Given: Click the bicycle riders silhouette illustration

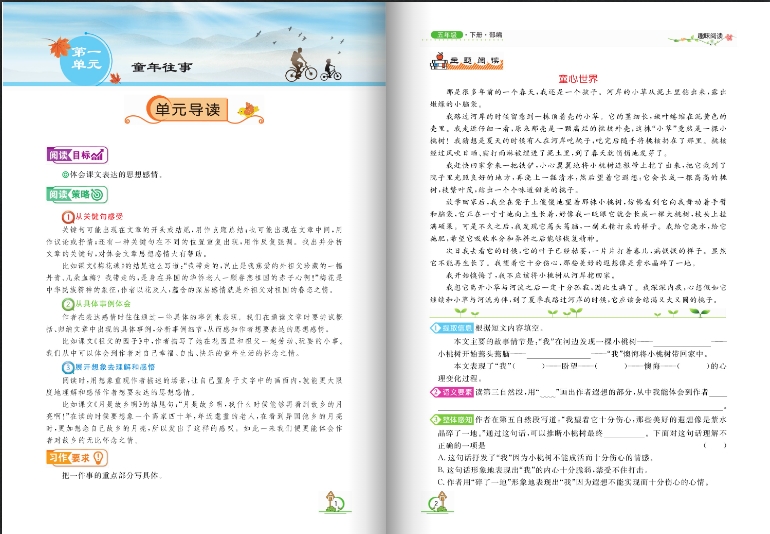Looking at the screenshot, I should pos(307,62).
